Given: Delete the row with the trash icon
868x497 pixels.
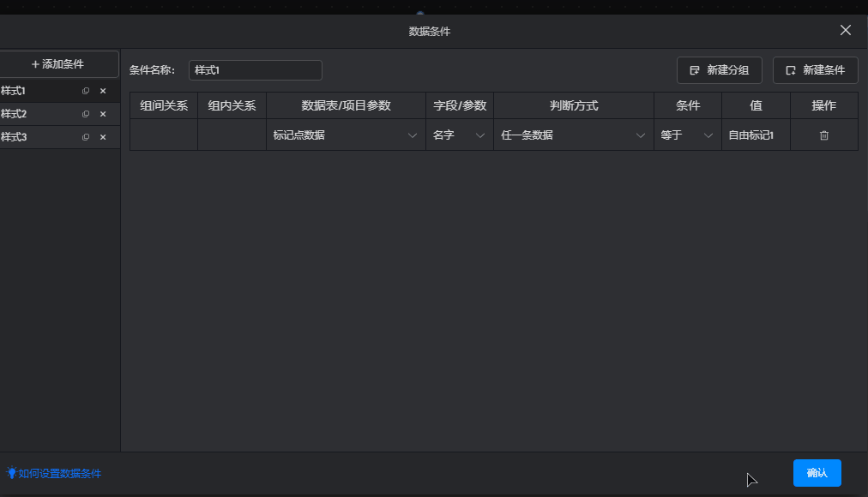Looking at the screenshot, I should point(823,135).
